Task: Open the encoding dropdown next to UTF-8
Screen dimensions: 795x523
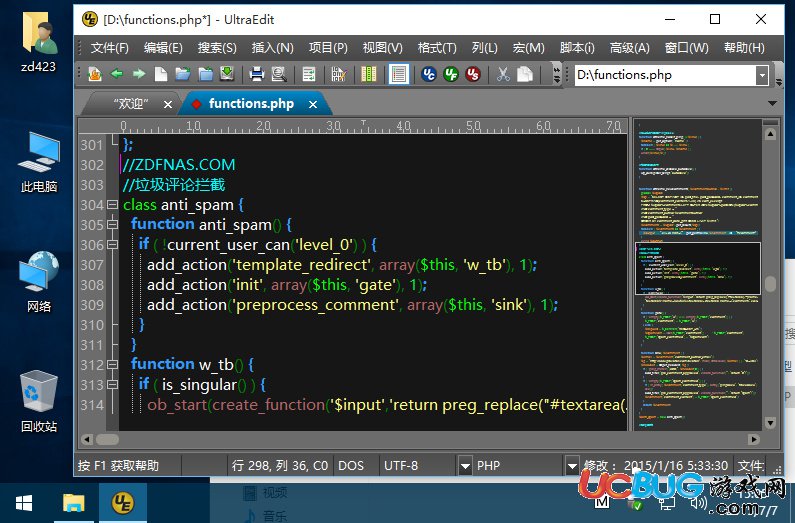Action: [465, 465]
